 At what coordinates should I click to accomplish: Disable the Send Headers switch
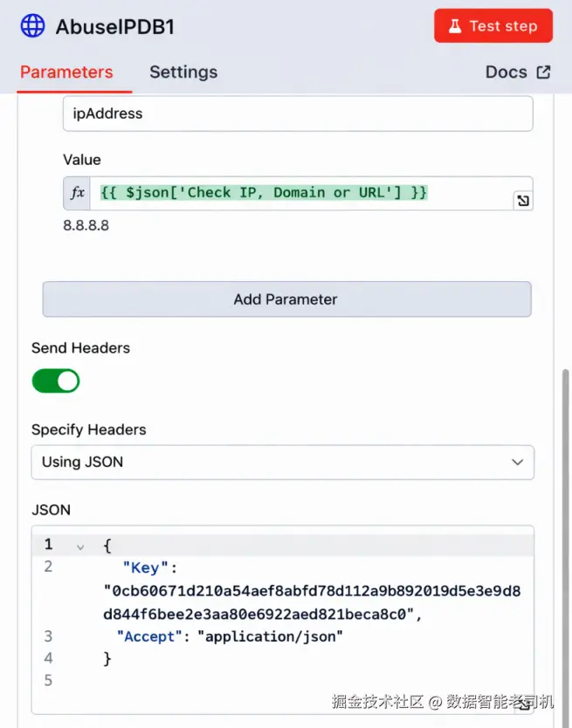pos(56,381)
